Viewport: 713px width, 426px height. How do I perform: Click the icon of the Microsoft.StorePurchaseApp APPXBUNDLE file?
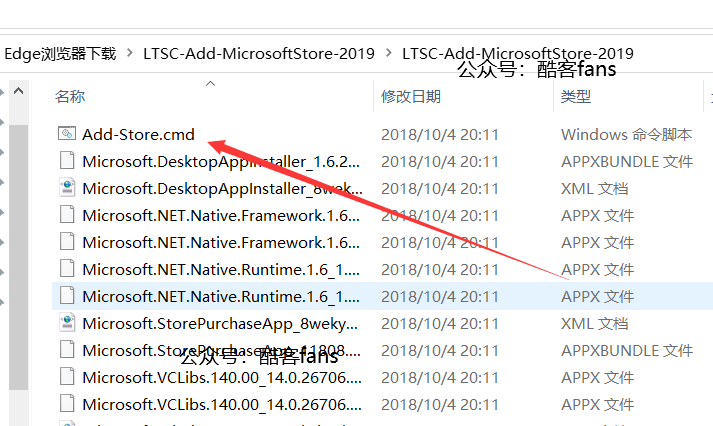click(67, 350)
